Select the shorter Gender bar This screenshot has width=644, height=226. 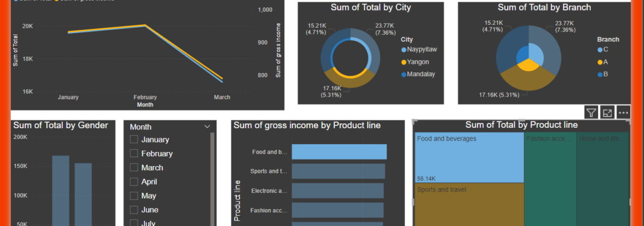point(84,194)
